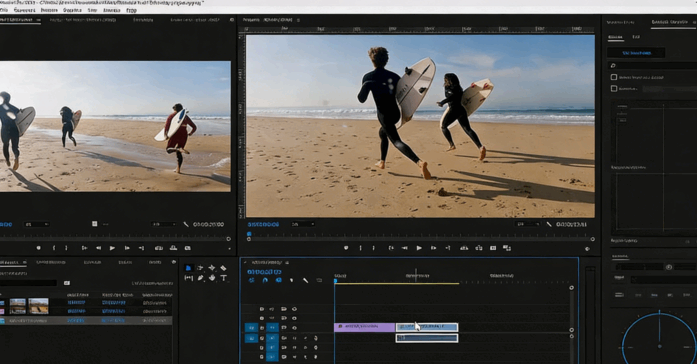Viewport: 697px width, 364px height.
Task: Click the Overwrite button in Source monitor
Action: tap(173, 248)
